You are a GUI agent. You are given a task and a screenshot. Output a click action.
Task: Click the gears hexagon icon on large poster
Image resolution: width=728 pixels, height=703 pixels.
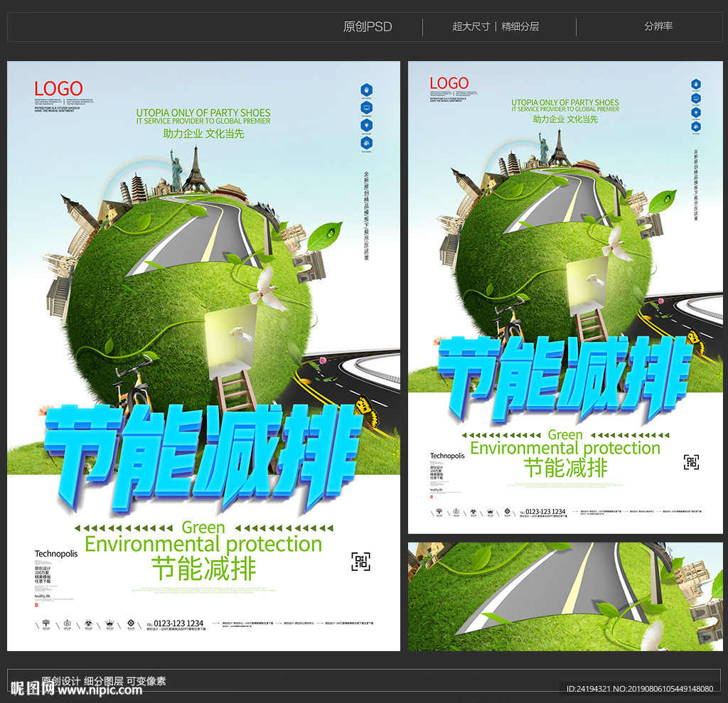pos(366,143)
